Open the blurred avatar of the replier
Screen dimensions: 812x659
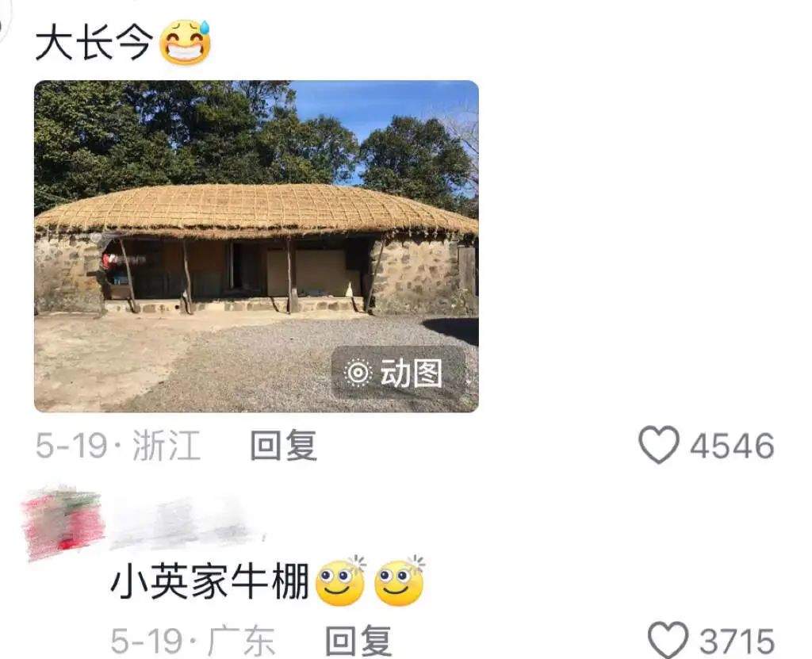pyautogui.click(x=62, y=523)
